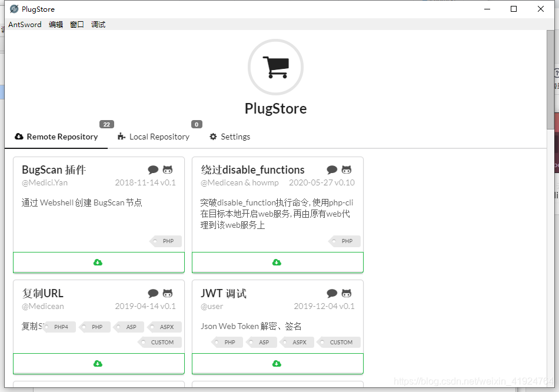Open GitHub page of JWT 调试
This screenshot has width=559, height=392.
pos(347,293)
